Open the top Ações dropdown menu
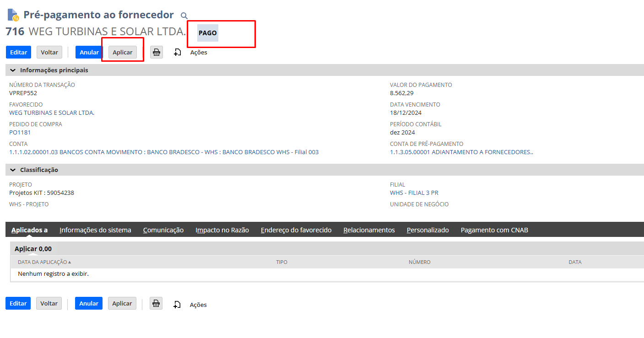The width and height of the screenshot is (644, 338). click(199, 53)
